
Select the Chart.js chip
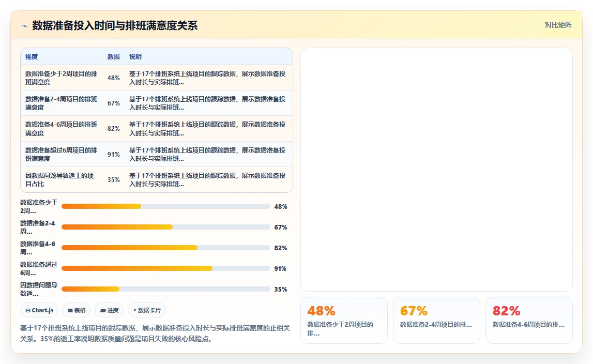tap(39, 310)
